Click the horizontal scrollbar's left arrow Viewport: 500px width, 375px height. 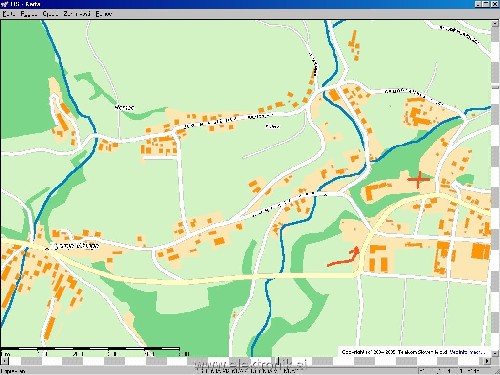point(4,361)
